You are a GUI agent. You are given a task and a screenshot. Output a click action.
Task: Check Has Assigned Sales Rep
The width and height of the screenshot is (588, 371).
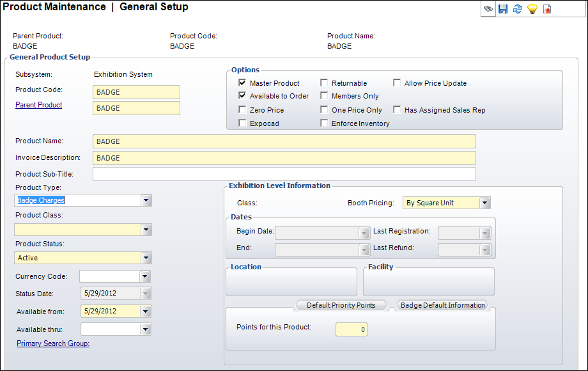(x=397, y=109)
